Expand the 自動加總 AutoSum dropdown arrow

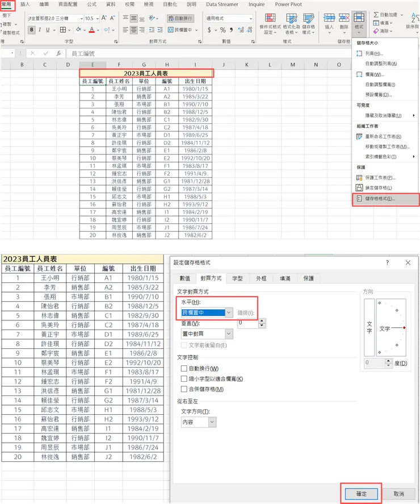coord(402,15)
